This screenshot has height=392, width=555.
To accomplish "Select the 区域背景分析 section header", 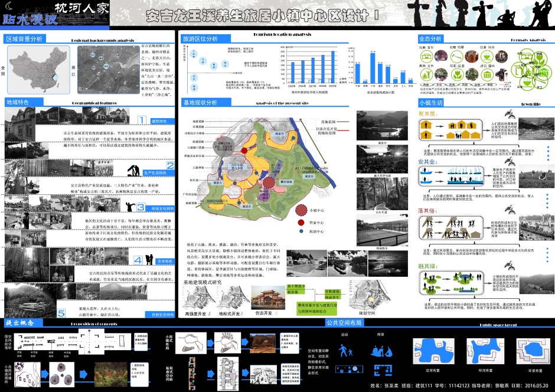I will pos(24,39).
